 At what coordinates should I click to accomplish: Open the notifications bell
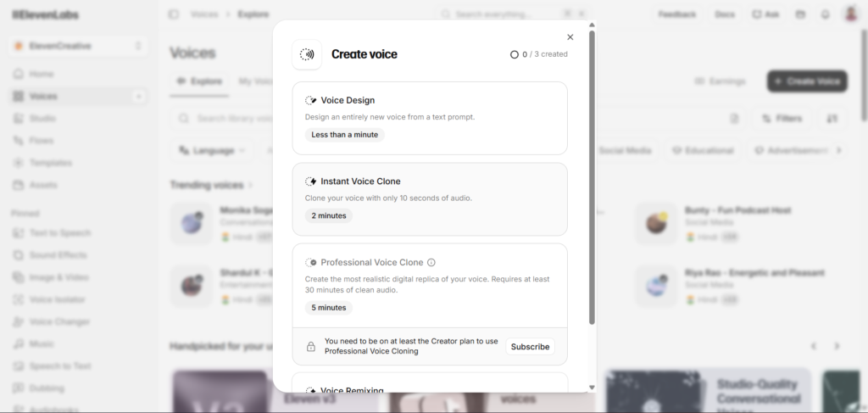(826, 14)
